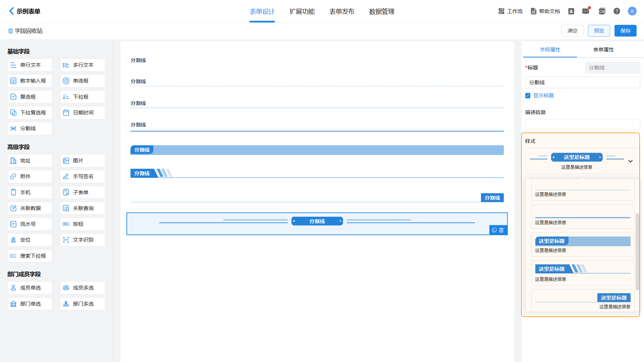
Task: Add a 部门多选 field
Action: 83,304
